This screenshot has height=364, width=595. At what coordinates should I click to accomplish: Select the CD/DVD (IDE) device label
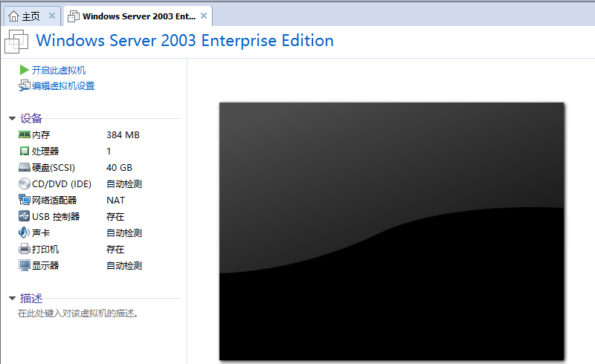tap(62, 184)
